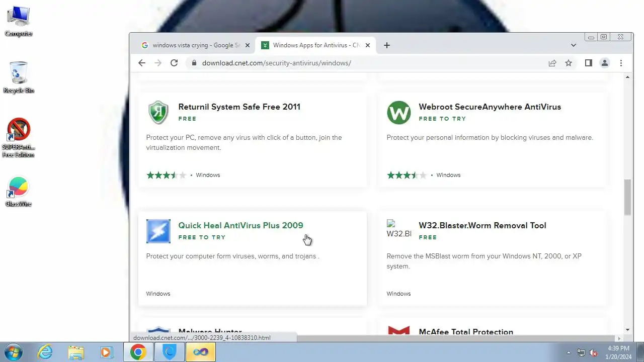
Task: Click the Returnil System Safe shield logo
Action: click(x=158, y=113)
